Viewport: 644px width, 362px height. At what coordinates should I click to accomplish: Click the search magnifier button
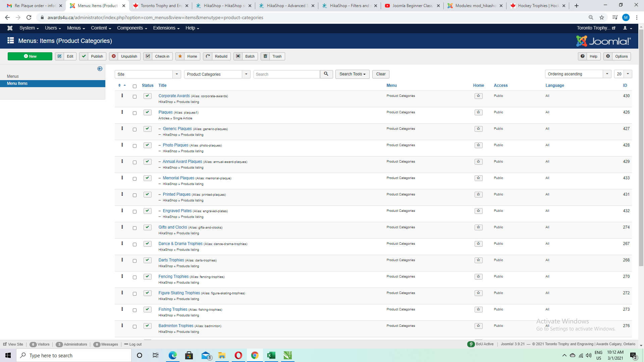click(x=326, y=74)
